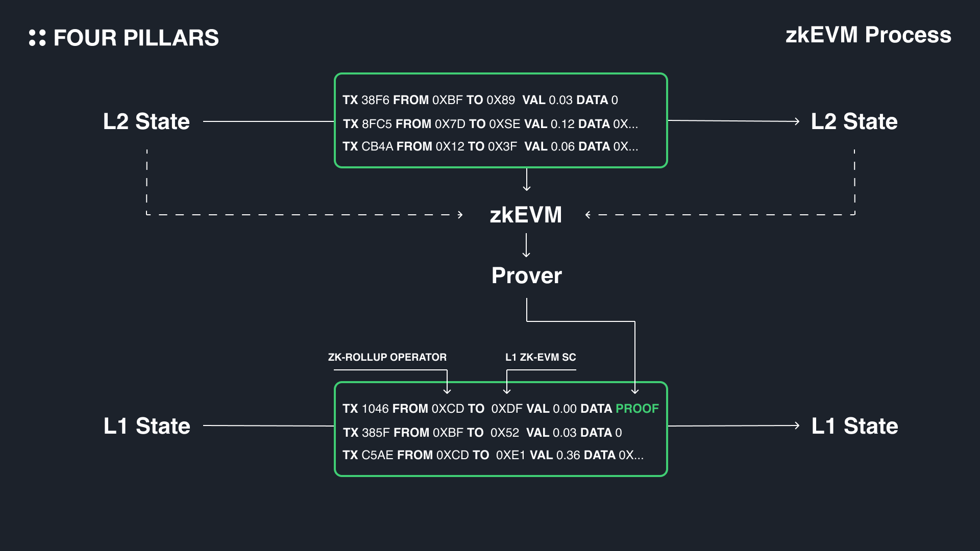Click the Four Pillars four-dot logo icon

pos(37,38)
